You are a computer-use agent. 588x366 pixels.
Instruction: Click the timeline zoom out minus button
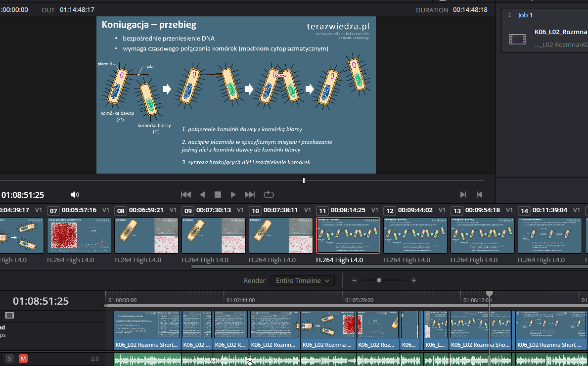354,280
